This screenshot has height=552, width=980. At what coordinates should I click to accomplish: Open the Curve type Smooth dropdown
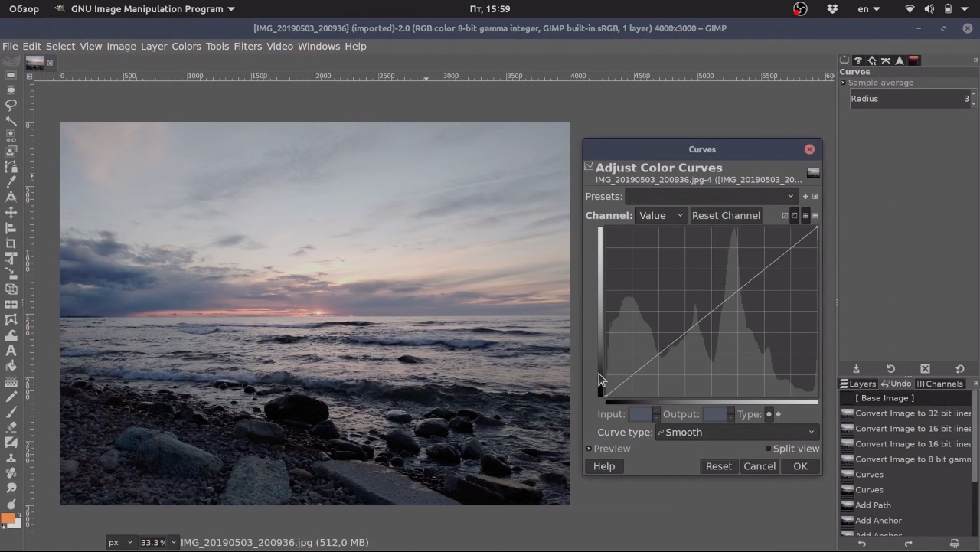737,433
